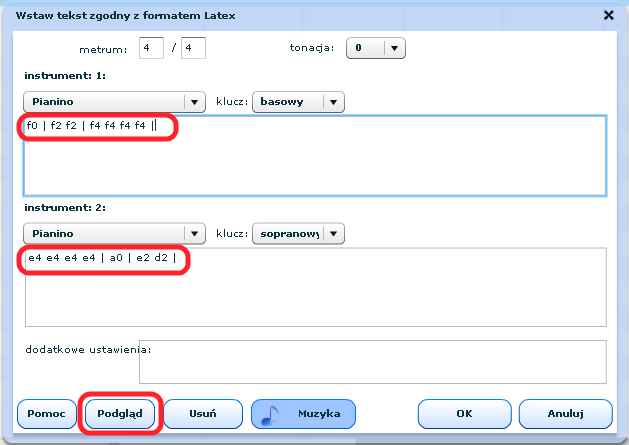Expand instrument 1 Pianino dropdown arrow
This screenshot has height=445, width=629.
[x=194, y=101]
